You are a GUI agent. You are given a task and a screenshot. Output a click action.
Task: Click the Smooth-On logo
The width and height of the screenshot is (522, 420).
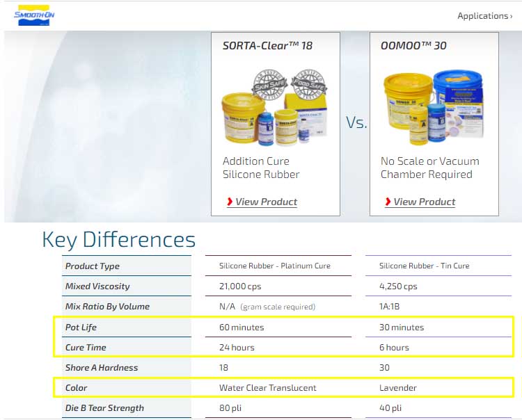[34, 15]
